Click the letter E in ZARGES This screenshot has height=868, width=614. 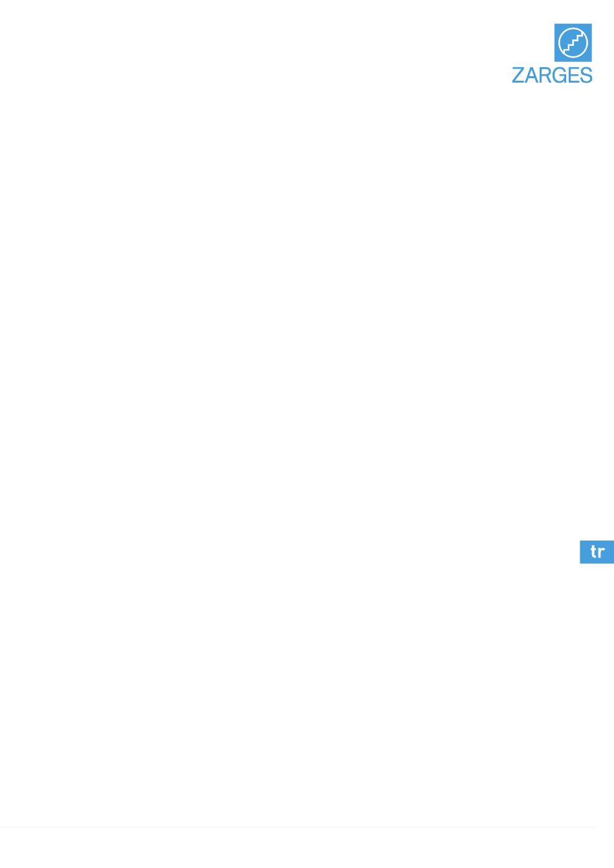573,76
